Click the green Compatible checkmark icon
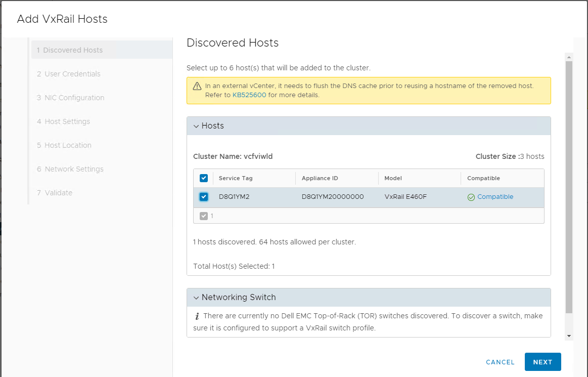This screenshot has height=377, width=588. coord(471,197)
